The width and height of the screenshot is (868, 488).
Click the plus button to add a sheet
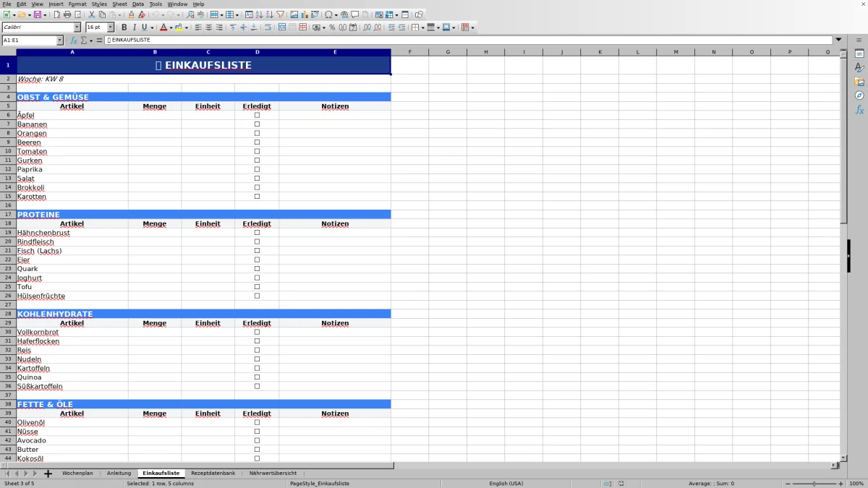(x=47, y=473)
